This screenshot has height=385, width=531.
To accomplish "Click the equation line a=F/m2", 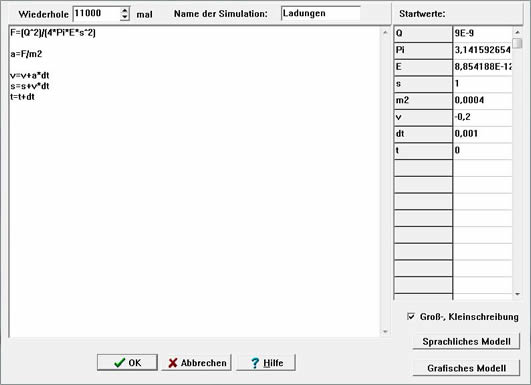I will (x=26, y=54).
